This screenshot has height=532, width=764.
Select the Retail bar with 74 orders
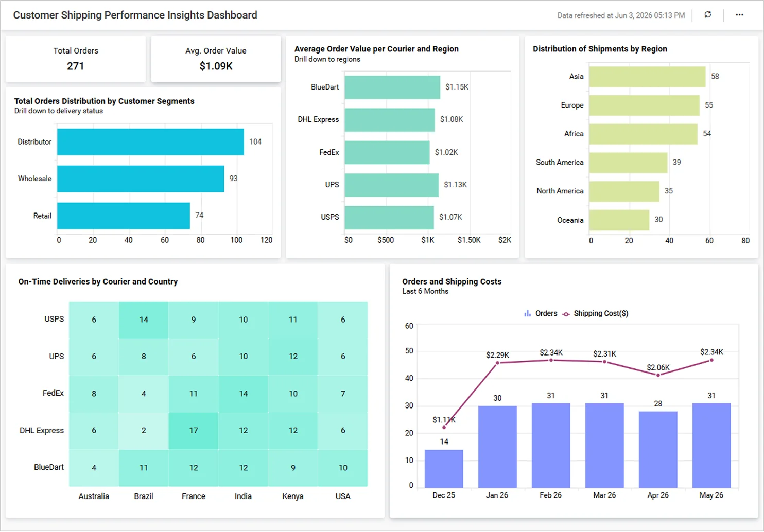pyautogui.click(x=124, y=216)
